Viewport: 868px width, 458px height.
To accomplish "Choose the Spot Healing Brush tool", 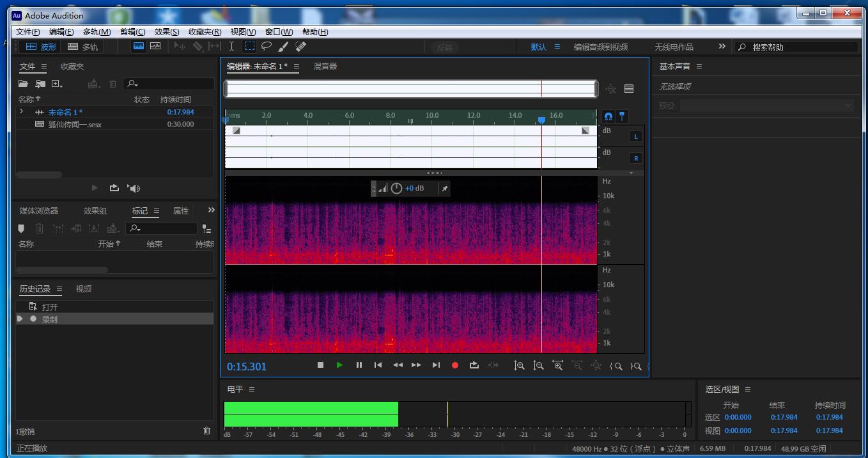I will pos(301,46).
